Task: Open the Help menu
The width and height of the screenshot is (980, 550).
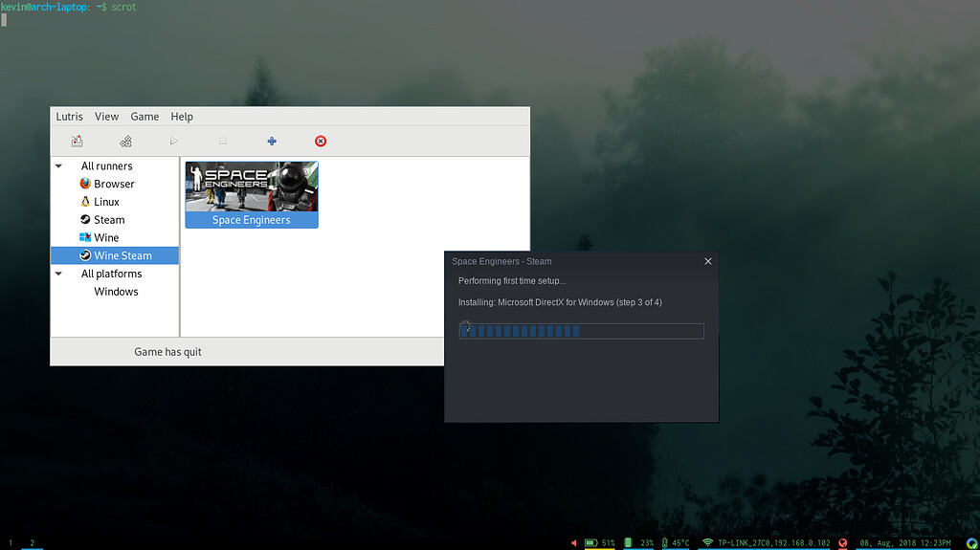Action: point(182,117)
